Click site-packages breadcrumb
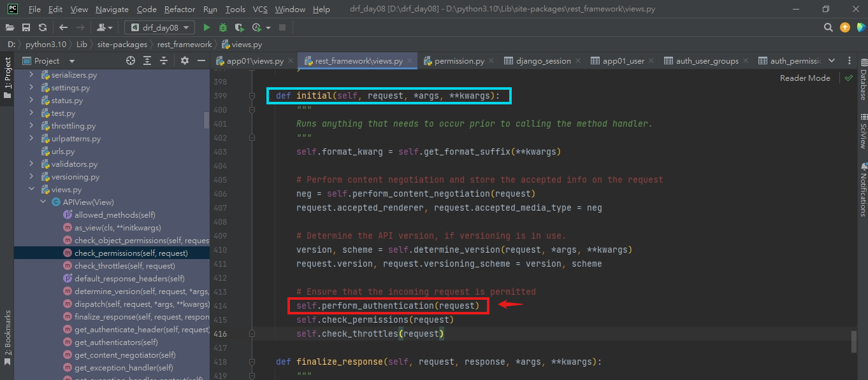 [x=122, y=44]
